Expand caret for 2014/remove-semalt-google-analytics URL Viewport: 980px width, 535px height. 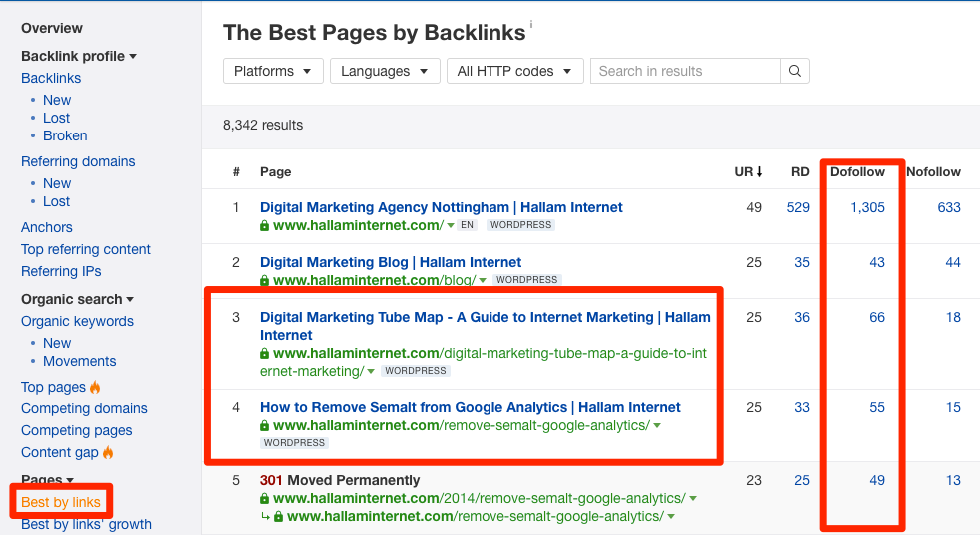point(693,499)
